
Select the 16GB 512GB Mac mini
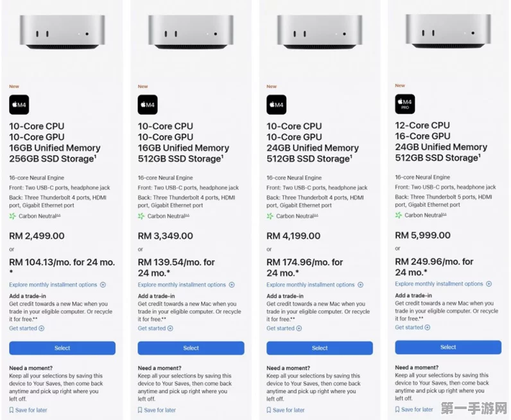click(191, 348)
